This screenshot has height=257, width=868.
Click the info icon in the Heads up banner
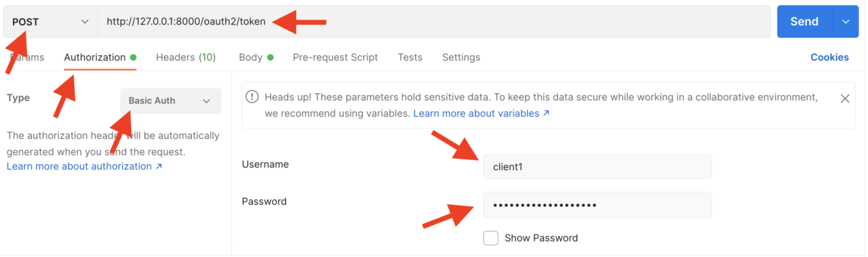pyautogui.click(x=252, y=97)
